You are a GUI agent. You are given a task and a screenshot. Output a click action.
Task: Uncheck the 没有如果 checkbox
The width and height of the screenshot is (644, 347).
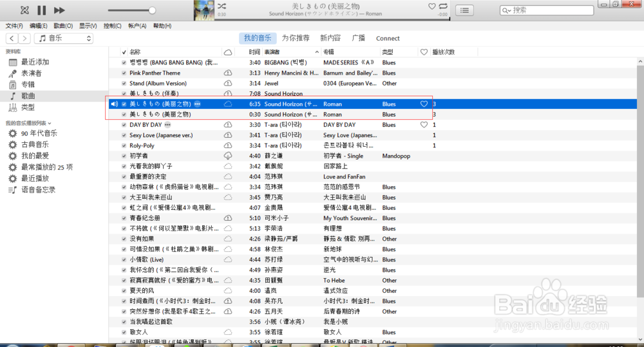coord(124,239)
